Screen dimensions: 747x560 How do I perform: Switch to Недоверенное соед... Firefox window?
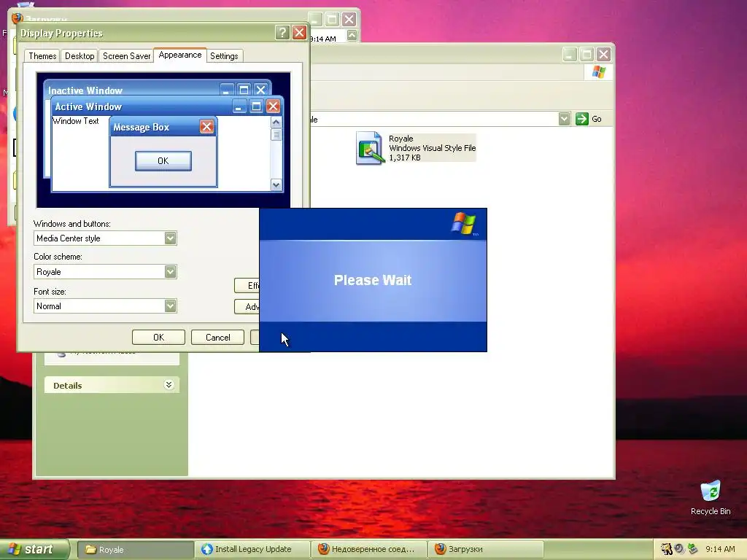(369, 549)
